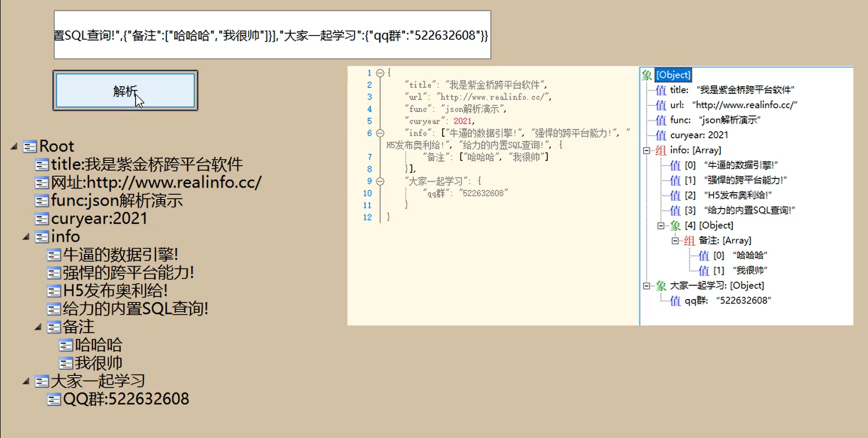
Task: Click 象 icon beside [4] [Object]
Action: click(x=675, y=226)
